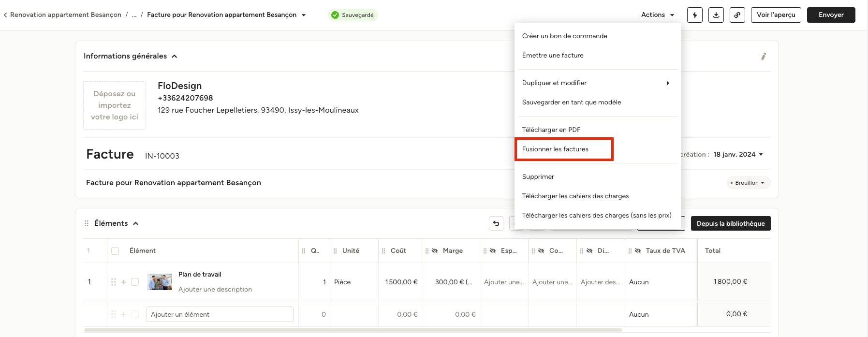The height and width of the screenshot is (337, 868).
Task: Click the phone number +33624207698
Action: point(185,98)
